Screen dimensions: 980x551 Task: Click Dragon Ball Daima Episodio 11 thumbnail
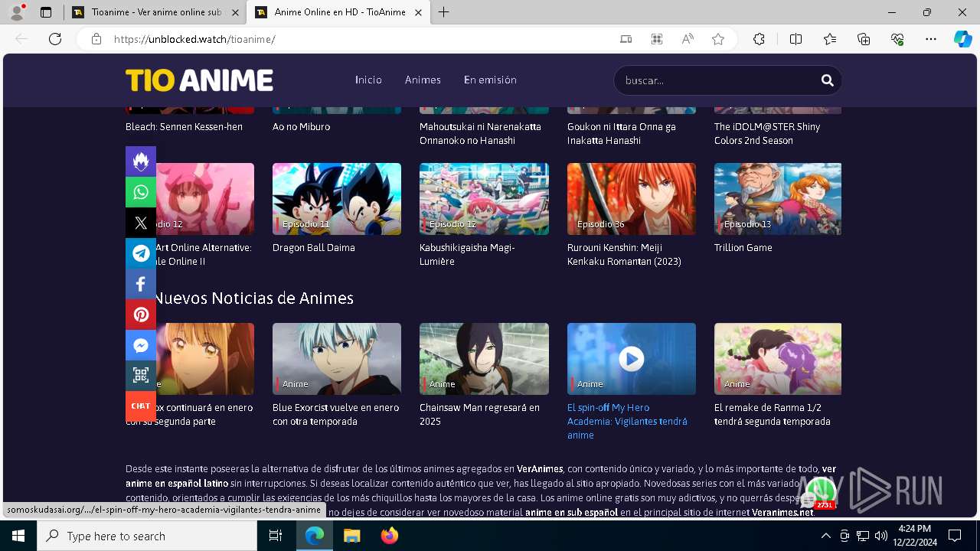pos(337,199)
